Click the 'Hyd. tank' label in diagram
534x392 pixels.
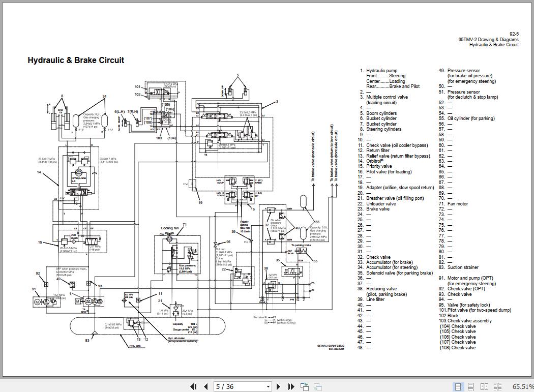coord(135,346)
